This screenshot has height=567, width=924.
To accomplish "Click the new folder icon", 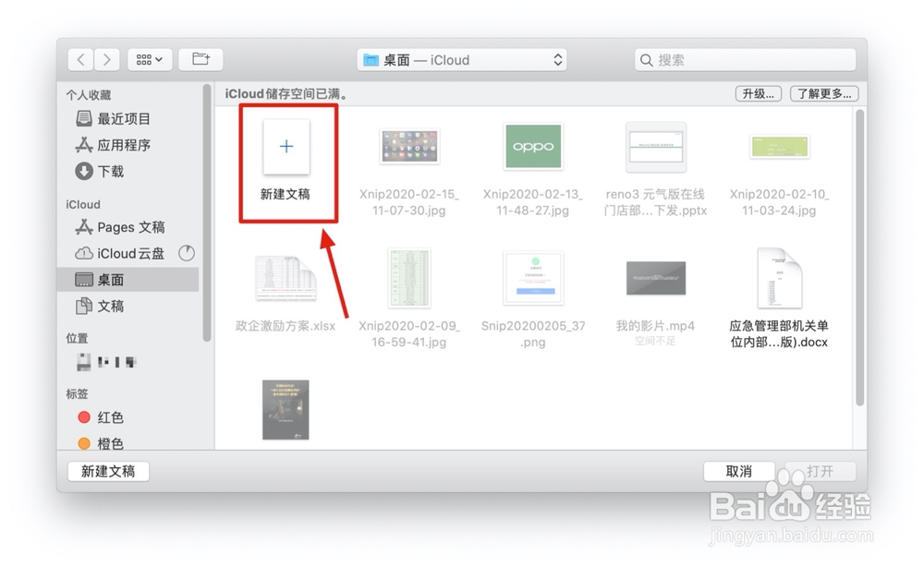I will (x=201, y=58).
